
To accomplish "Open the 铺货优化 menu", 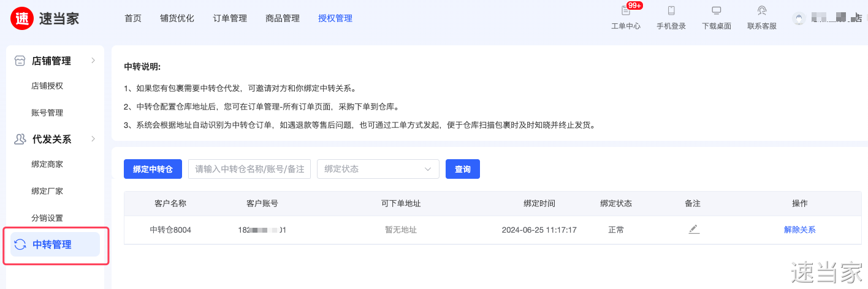I will point(177,18).
